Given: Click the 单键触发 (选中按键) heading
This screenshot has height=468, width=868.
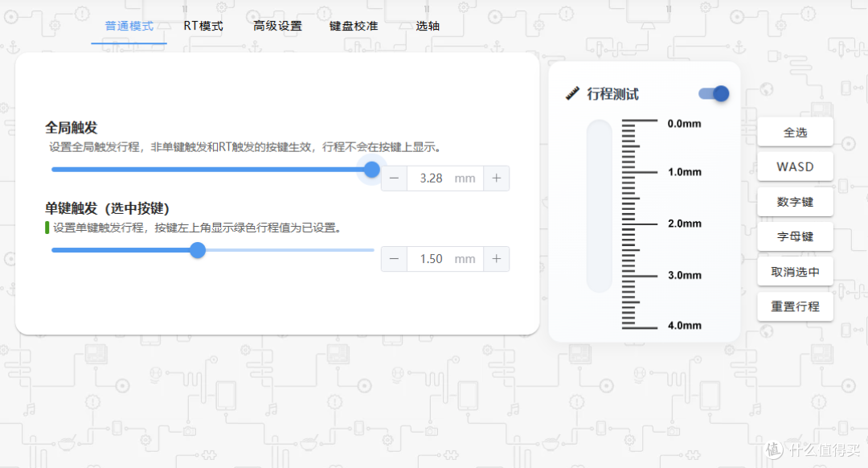Looking at the screenshot, I should coord(107,208).
